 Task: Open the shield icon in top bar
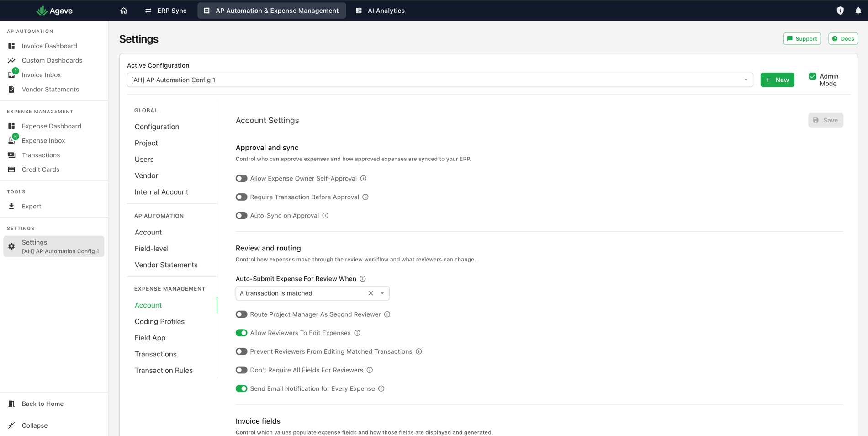(x=840, y=11)
